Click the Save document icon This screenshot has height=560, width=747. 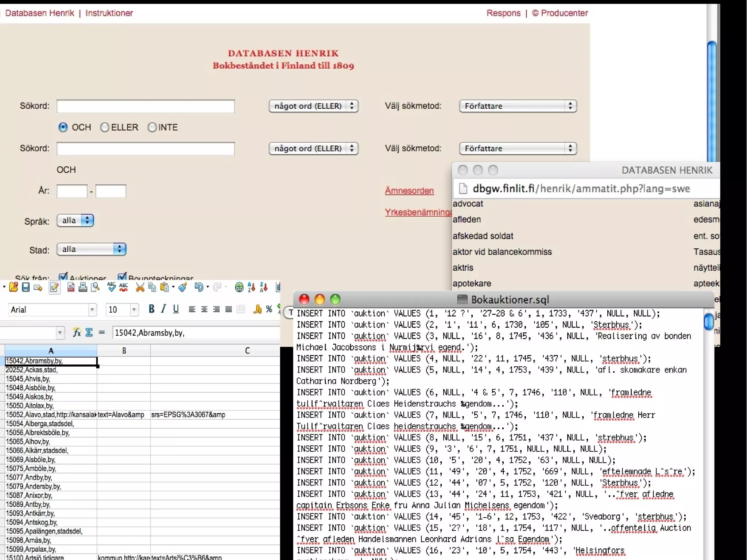coord(26,287)
